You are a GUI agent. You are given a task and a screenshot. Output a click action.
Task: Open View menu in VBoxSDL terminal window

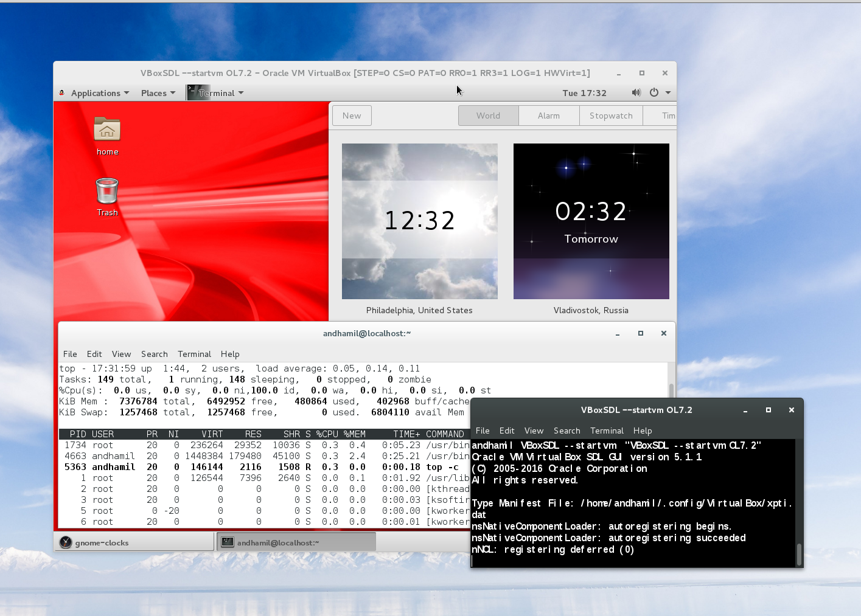(x=534, y=431)
